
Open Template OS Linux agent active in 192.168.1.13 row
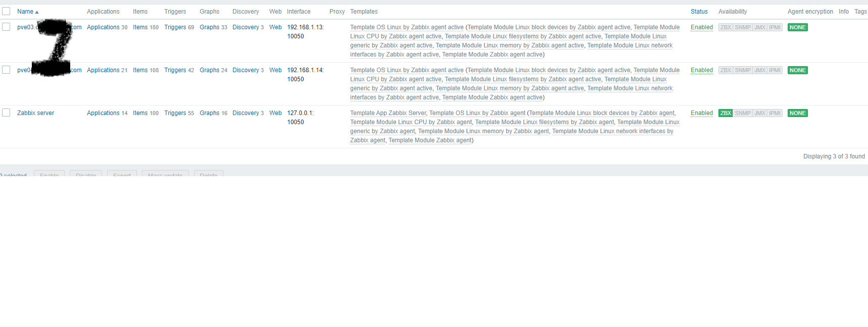407,27
